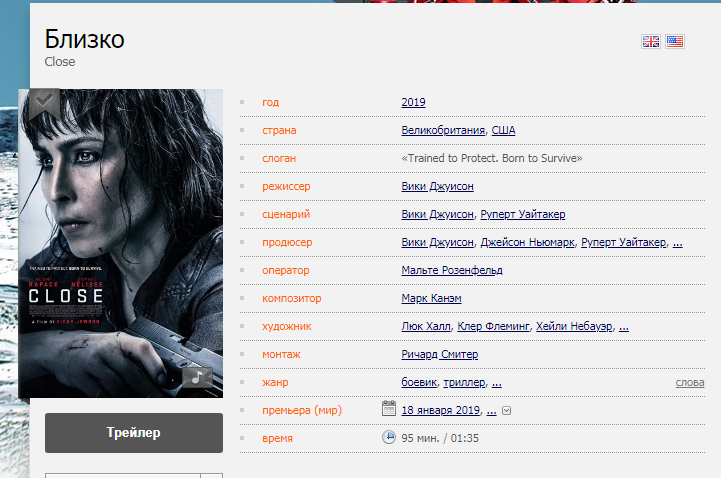The height and width of the screenshot is (478, 721).
Task: Open the dropdown below the Трейлер button
Action: point(212,475)
